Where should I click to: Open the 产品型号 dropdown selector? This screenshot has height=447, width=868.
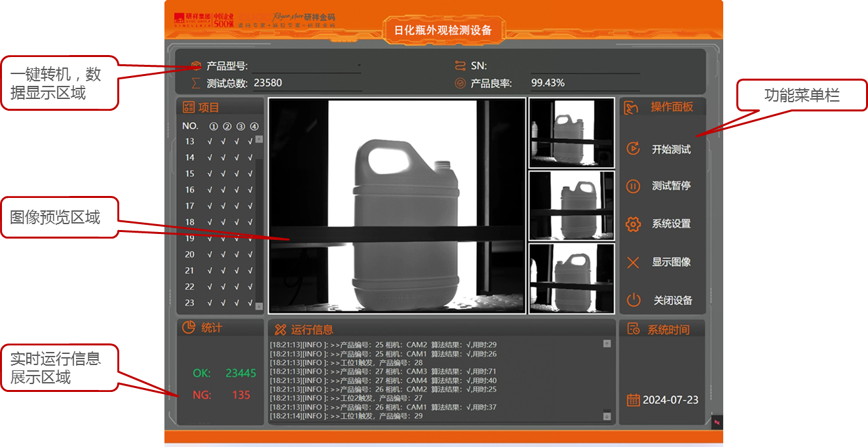pyautogui.click(x=359, y=66)
